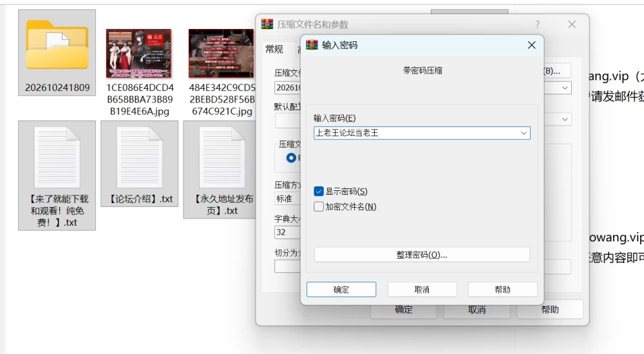
Task: Click the ? help icon in 压缩文件名和参数
Action: 537,25
